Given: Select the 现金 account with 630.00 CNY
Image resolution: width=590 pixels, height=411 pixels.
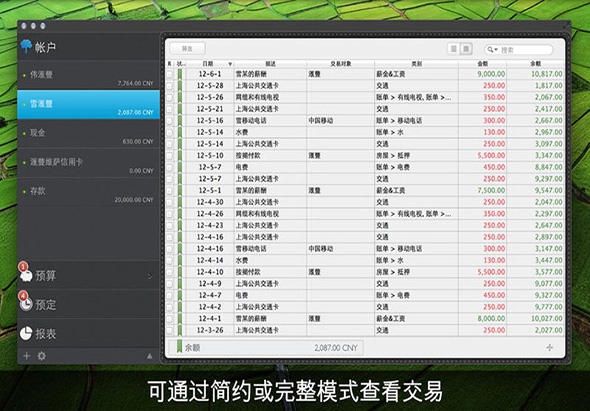Looking at the screenshot, I should click(88, 134).
